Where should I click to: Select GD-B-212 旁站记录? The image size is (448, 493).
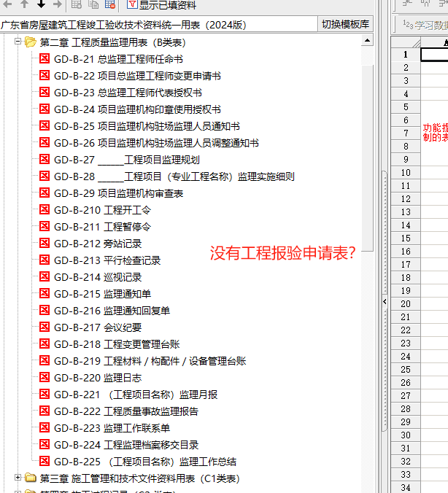coord(98,244)
